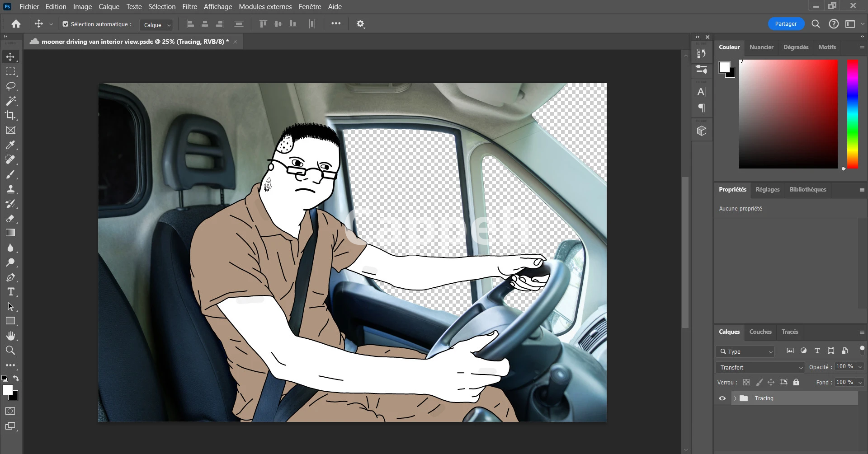Pick the Eyedropper tool

[10, 145]
